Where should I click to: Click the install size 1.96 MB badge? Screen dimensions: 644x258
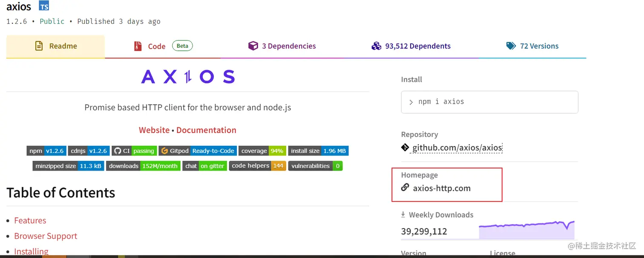pos(319,151)
